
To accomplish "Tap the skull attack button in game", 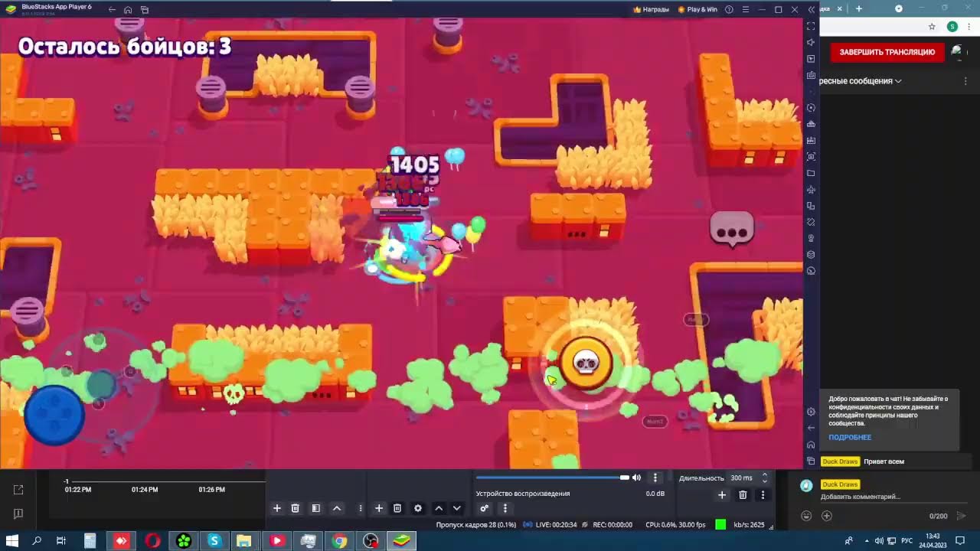I will [x=586, y=364].
